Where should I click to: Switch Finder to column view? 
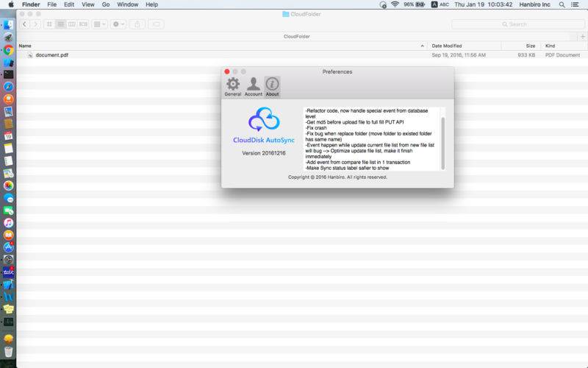tap(71, 24)
